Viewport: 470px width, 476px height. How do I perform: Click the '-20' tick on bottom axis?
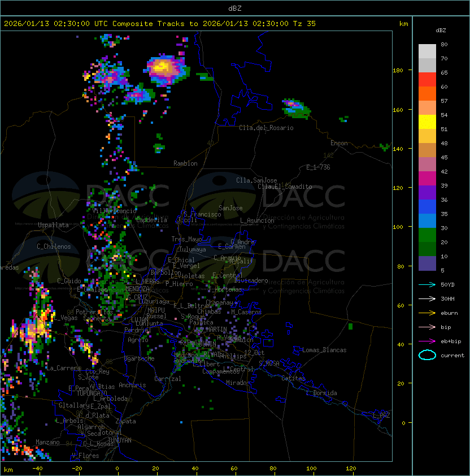pyautogui.click(x=77, y=469)
